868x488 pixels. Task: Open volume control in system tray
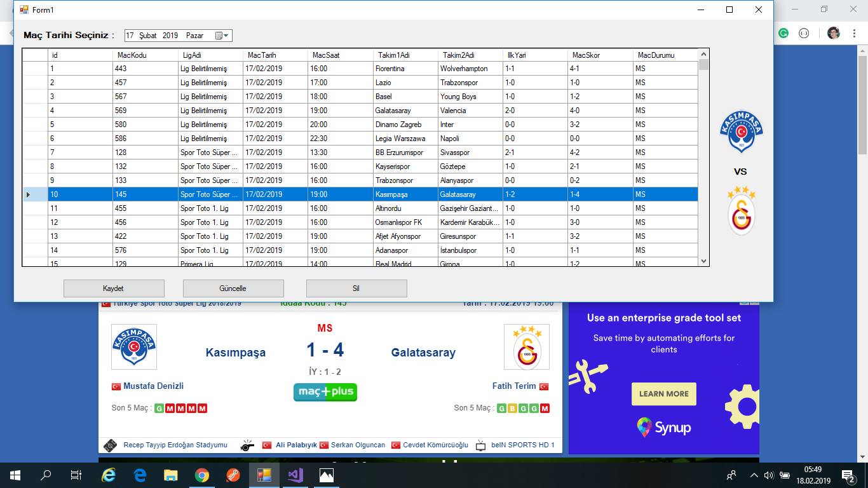coord(768,475)
